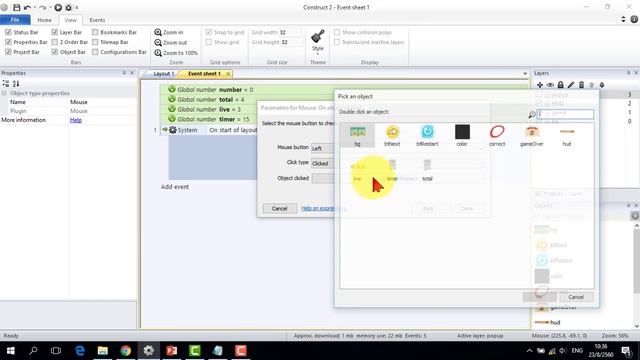Click categorized sort icon in Properties
The width and height of the screenshot is (640, 360).
pos(6,84)
